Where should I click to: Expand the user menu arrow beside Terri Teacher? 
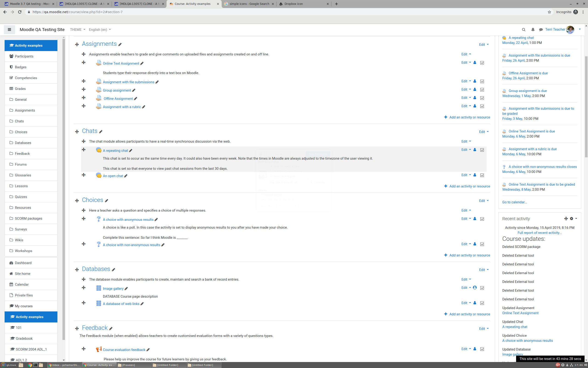pyautogui.click(x=580, y=29)
